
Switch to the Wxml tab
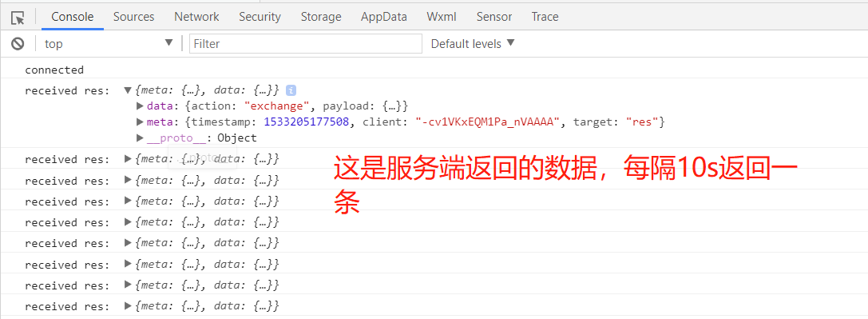click(442, 17)
